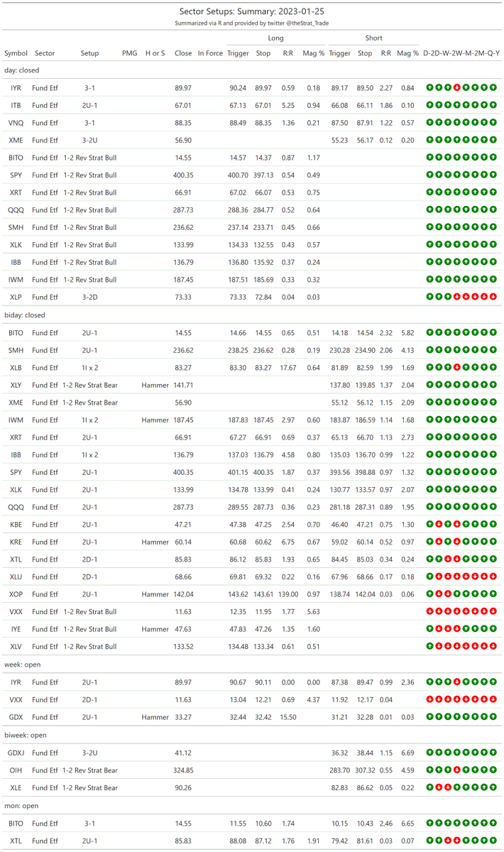The image size is (504, 852).
Task: Click the leftmost red arrow in XLE row
Action: (439, 787)
